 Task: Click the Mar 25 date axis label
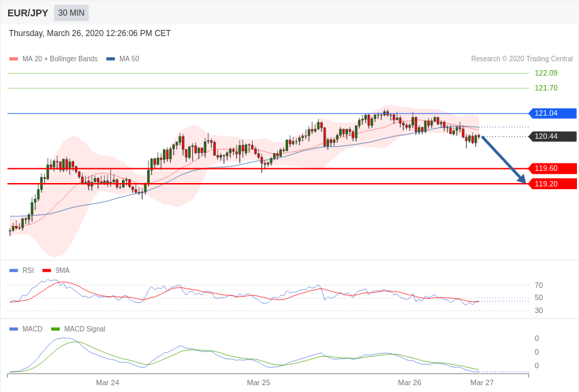pyautogui.click(x=258, y=382)
